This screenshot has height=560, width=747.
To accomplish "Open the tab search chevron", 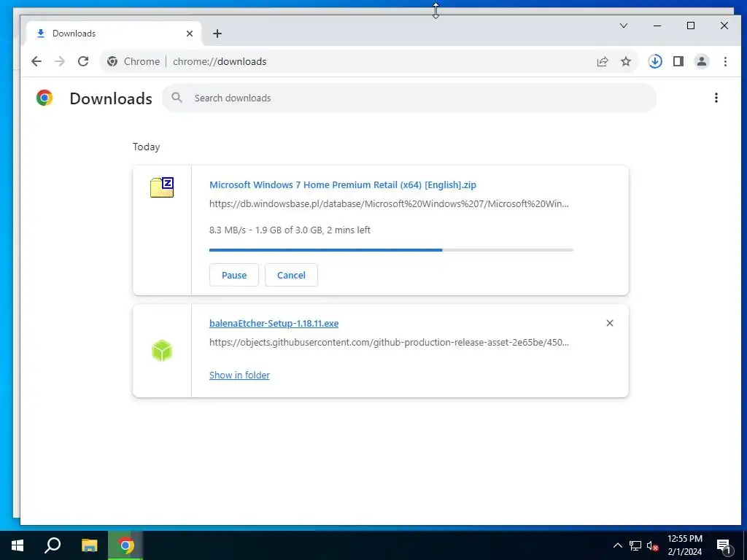I will click(624, 26).
